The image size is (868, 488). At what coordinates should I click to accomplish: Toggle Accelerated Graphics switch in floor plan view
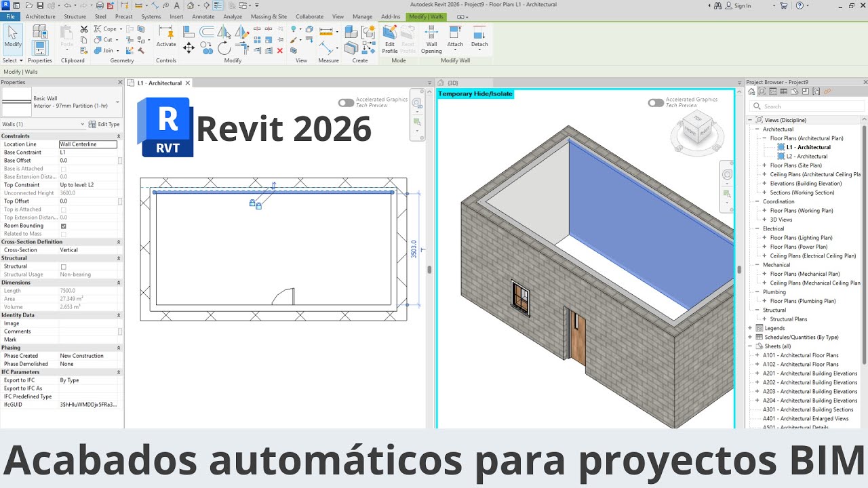[x=346, y=103]
